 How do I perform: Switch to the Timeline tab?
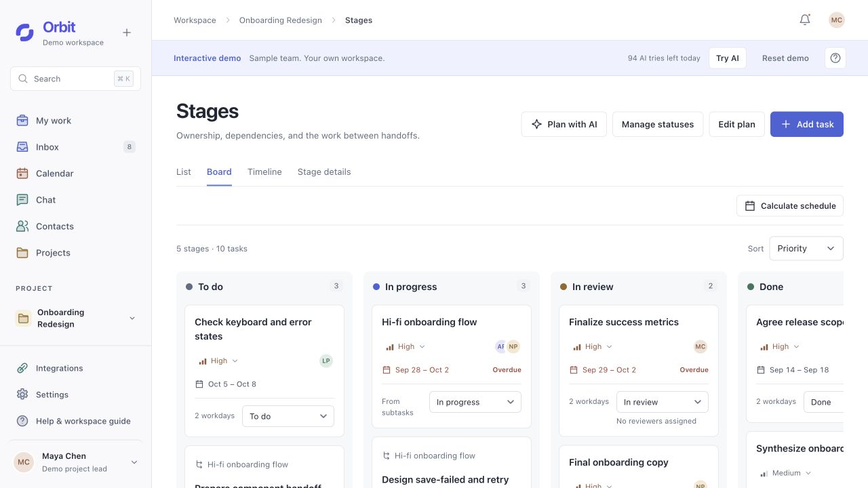click(x=264, y=172)
